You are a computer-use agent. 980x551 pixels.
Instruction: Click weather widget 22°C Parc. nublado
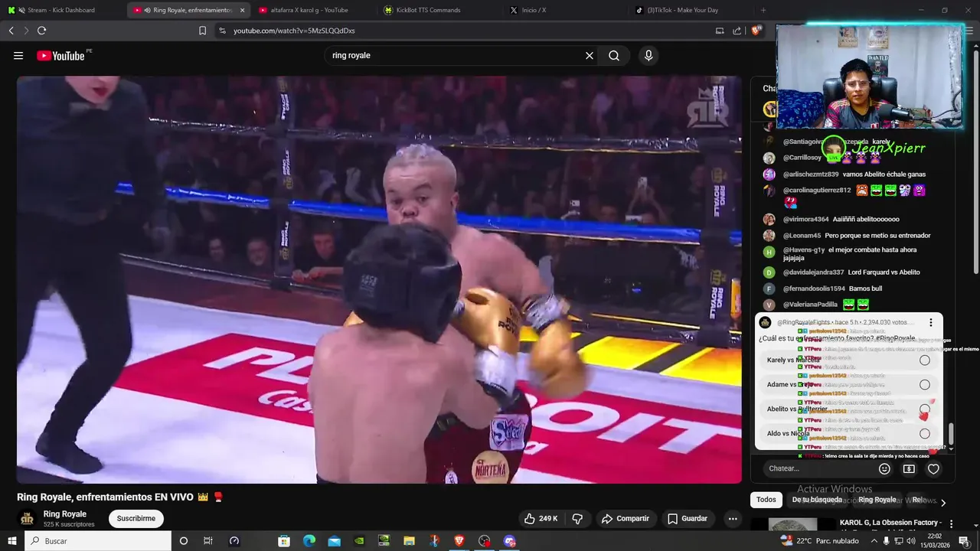click(x=819, y=541)
